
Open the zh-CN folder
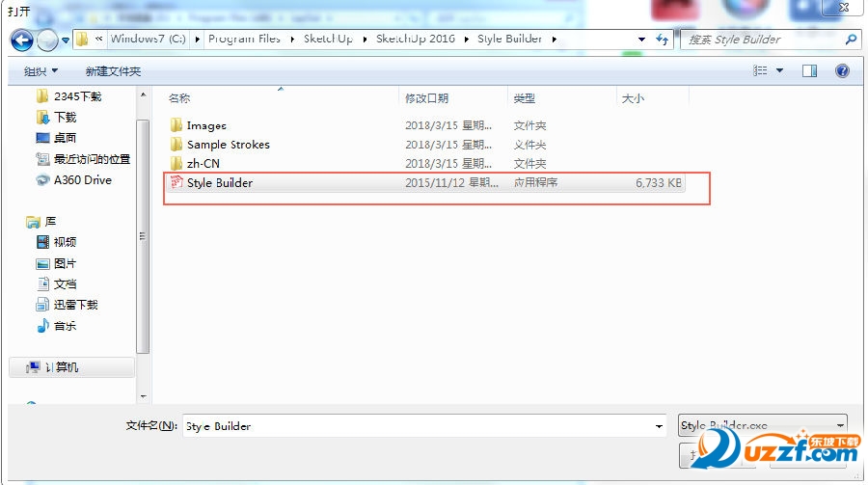point(203,164)
